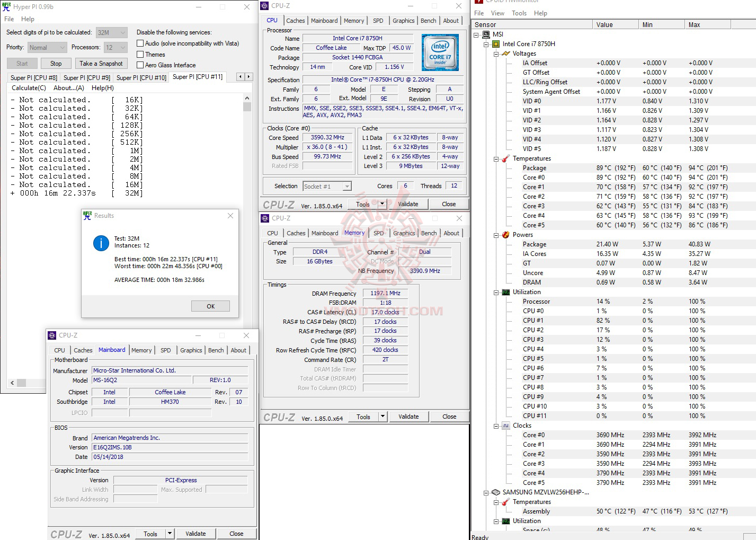This screenshot has height=540, width=756.
Task: Check the Aero Glass Interface option
Action: tap(140, 65)
